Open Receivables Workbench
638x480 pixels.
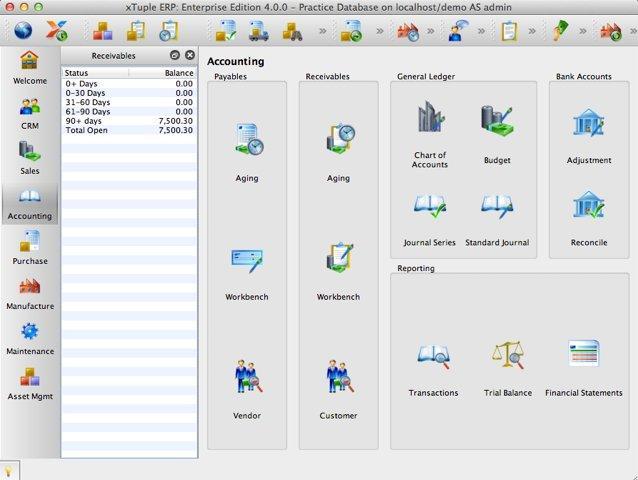[x=338, y=272]
